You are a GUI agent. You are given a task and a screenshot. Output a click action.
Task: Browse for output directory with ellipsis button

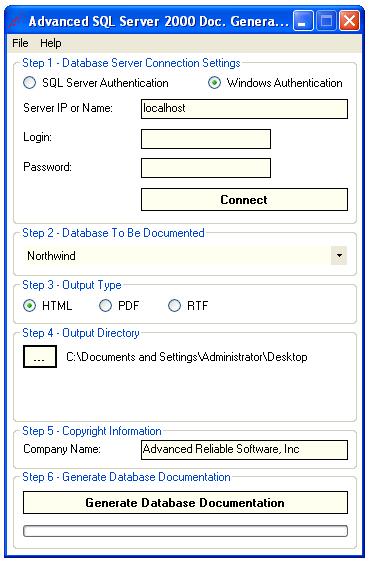(40, 357)
